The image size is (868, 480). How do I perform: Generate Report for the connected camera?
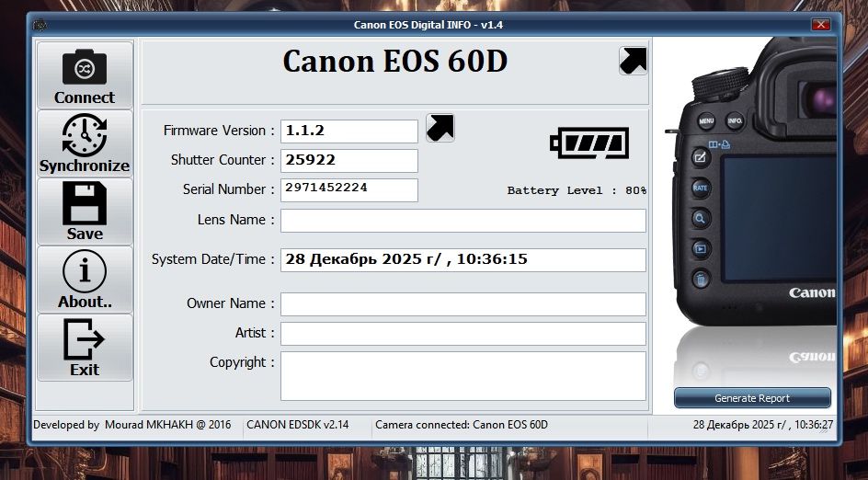click(752, 398)
